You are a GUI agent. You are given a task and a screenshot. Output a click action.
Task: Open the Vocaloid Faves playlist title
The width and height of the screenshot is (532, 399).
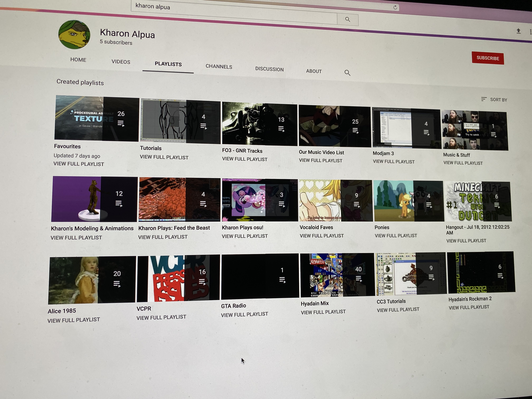point(316,227)
